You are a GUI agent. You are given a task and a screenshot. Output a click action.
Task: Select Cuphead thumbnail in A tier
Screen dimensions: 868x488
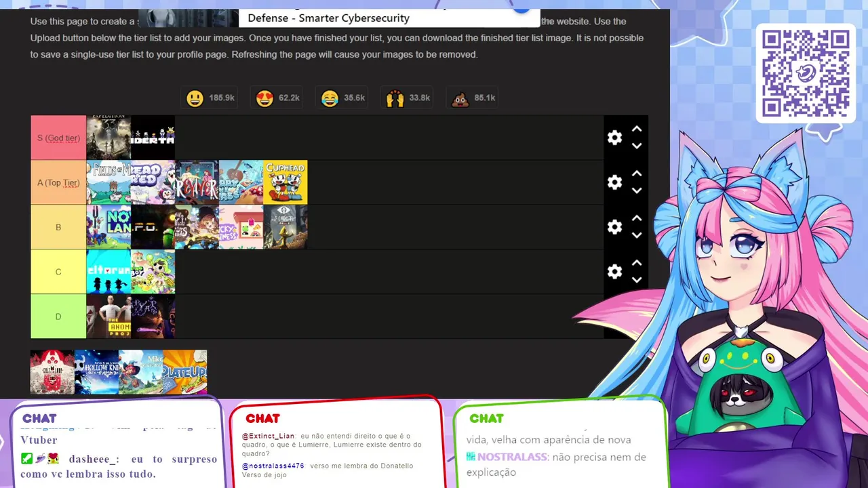[285, 182]
